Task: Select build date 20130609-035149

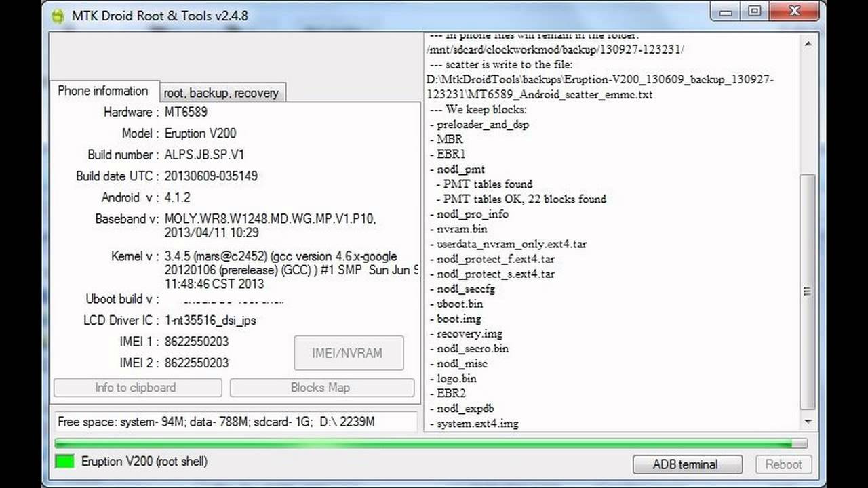Action: tap(211, 176)
